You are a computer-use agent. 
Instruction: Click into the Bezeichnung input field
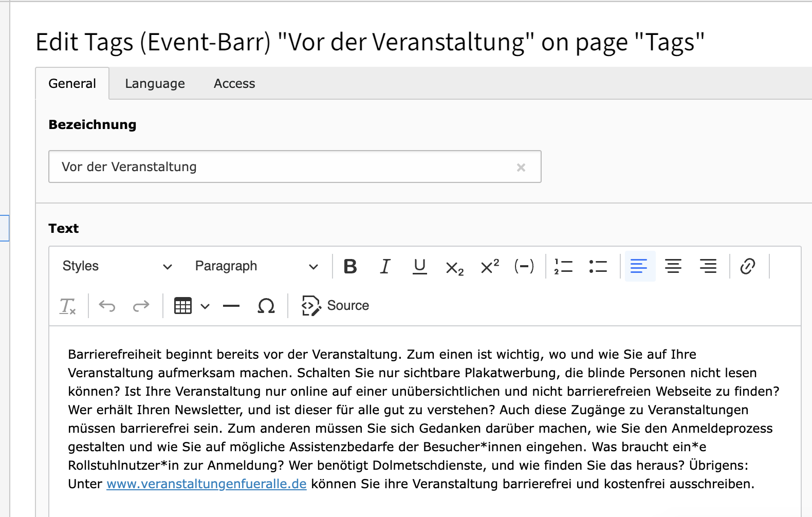(x=294, y=167)
